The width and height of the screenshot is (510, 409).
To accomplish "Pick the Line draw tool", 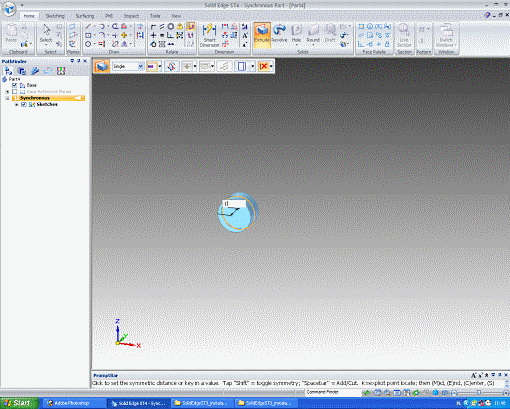I will 88,26.
